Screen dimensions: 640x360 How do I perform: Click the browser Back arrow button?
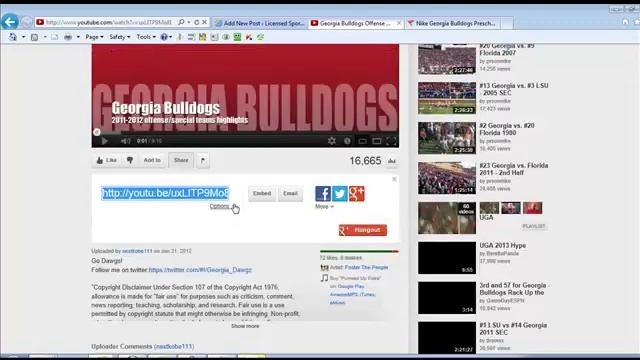pyautogui.click(x=10, y=22)
